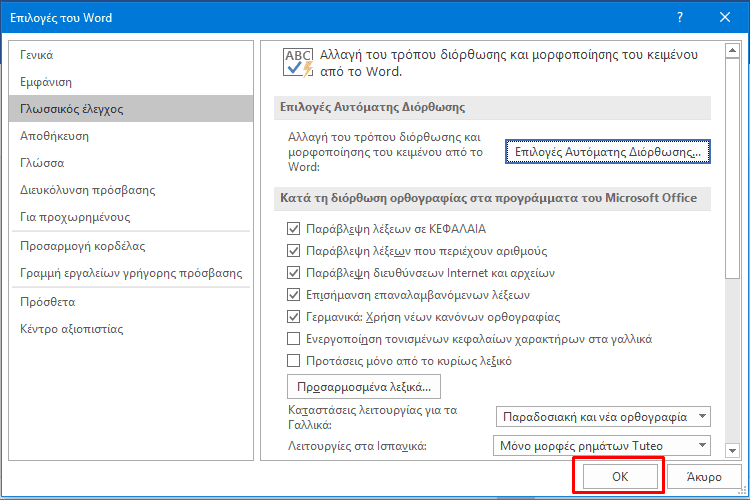
Task: Confirm settings with the OK button
Action: [620, 477]
